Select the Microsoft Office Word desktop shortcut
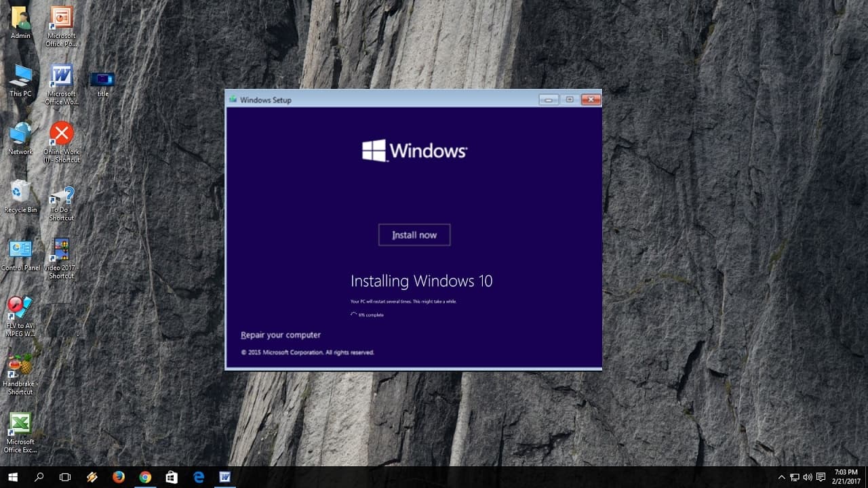868x488 pixels. tap(62, 85)
